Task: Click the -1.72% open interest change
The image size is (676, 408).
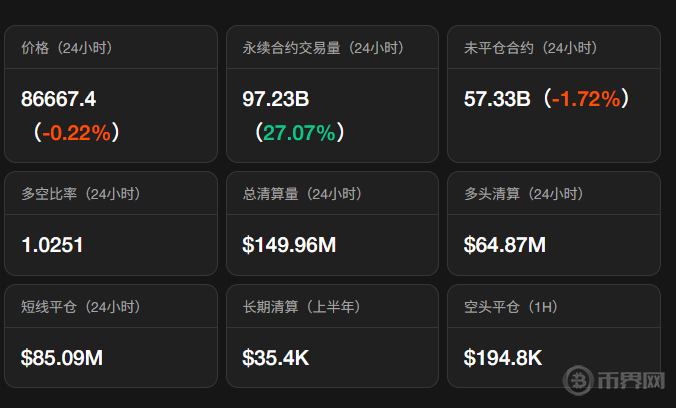Action: (588, 98)
